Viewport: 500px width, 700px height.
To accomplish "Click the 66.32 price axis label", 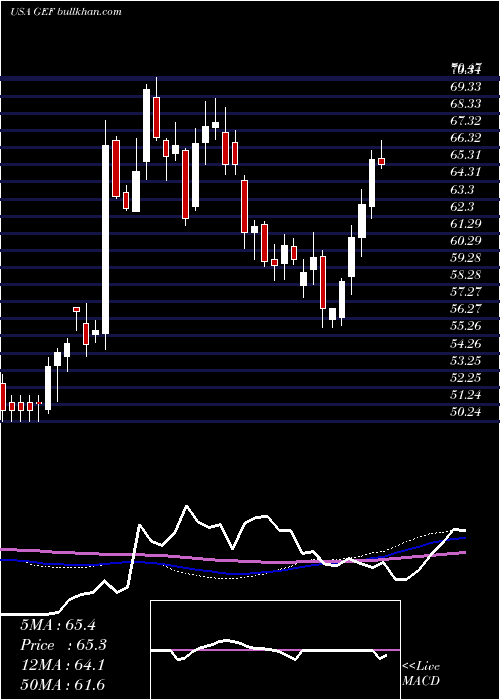I will pos(466,138).
